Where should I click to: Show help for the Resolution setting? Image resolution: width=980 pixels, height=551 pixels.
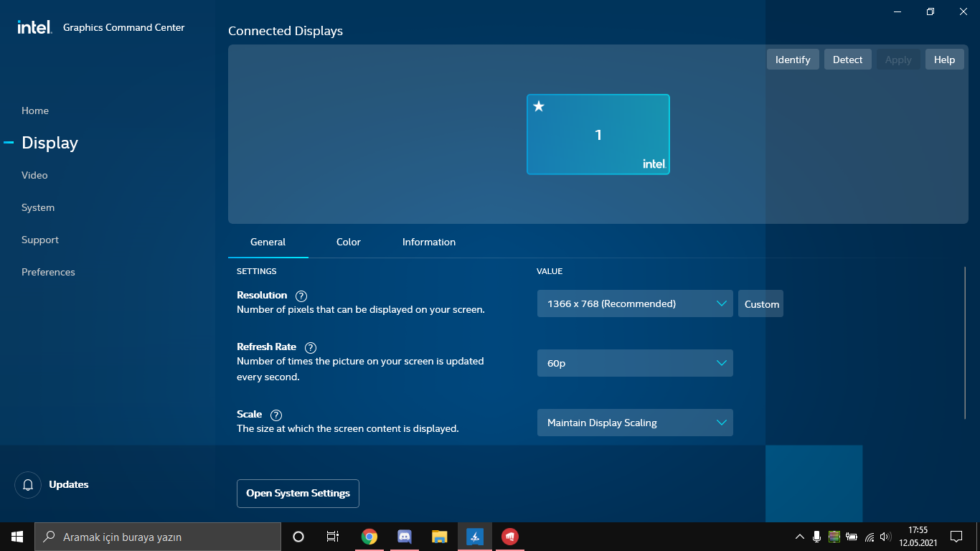(301, 296)
